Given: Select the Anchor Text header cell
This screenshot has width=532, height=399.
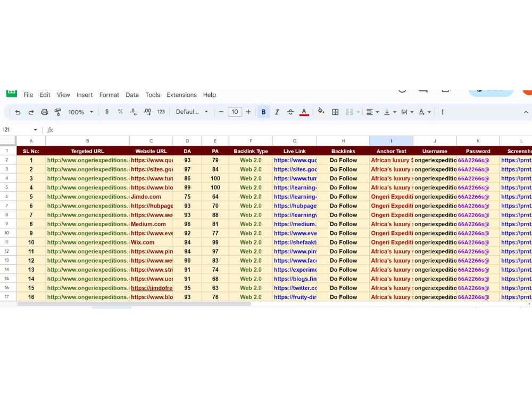Looking at the screenshot, I should 391,151.
